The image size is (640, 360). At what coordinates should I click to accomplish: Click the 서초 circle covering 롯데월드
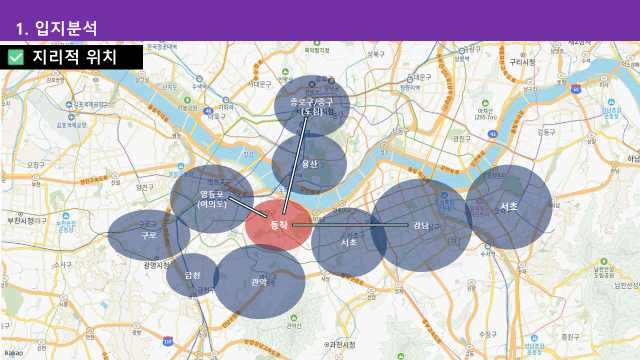(x=509, y=207)
